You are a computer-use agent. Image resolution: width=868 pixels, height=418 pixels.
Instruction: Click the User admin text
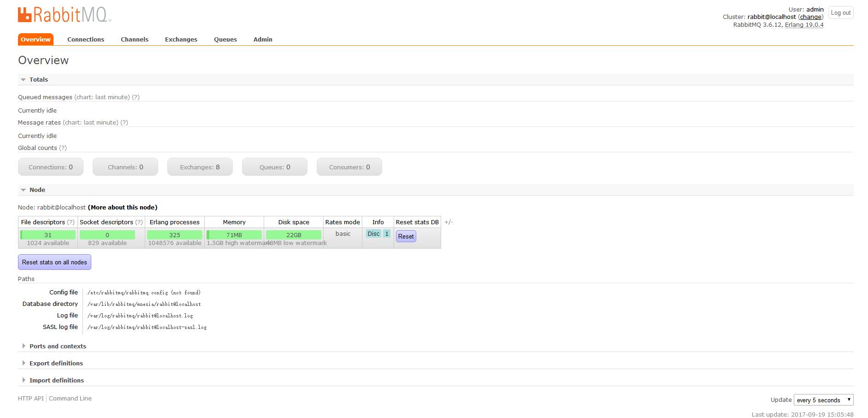coord(806,9)
